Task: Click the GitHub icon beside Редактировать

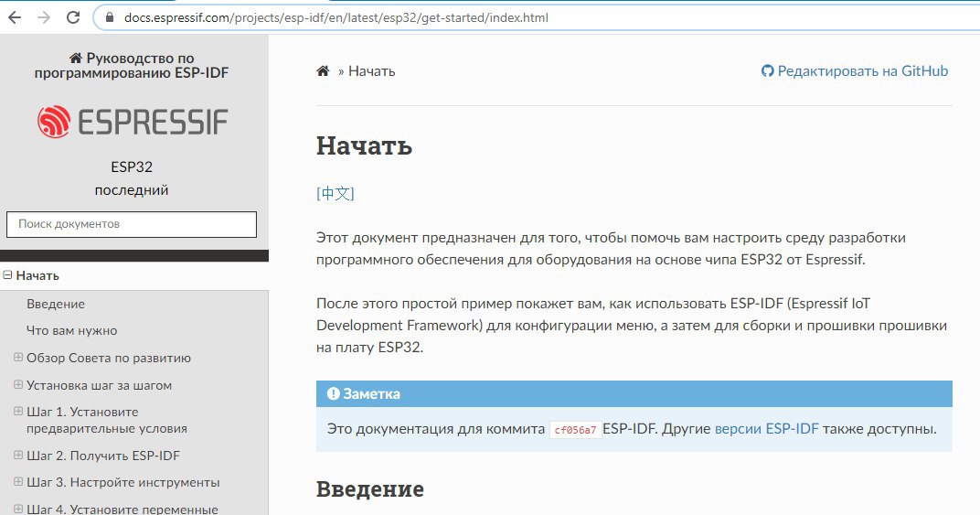Action: point(768,71)
